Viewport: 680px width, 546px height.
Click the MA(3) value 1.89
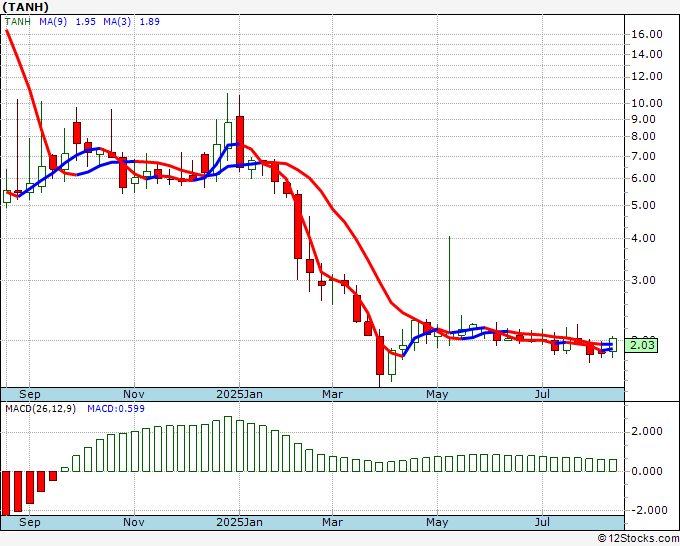(150, 22)
